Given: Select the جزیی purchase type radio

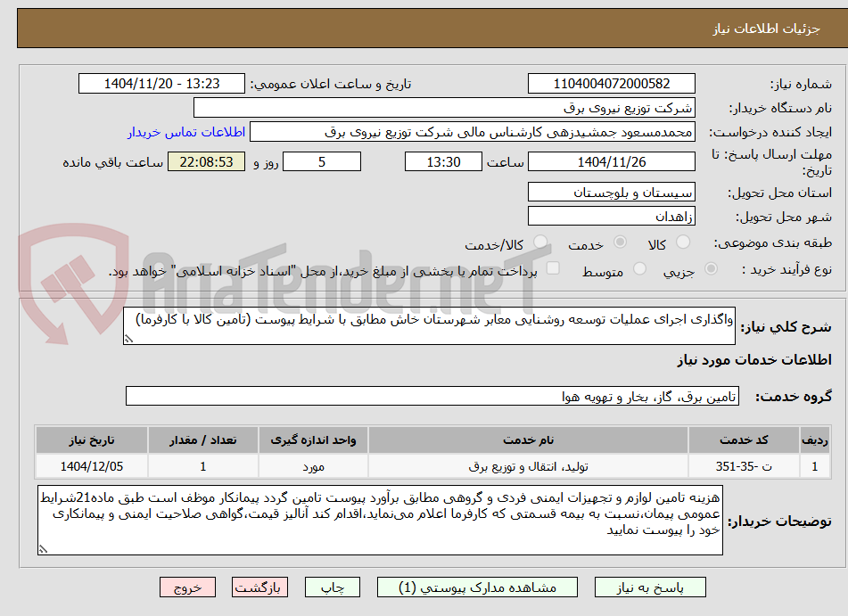Looking at the screenshot, I should [x=712, y=269].
